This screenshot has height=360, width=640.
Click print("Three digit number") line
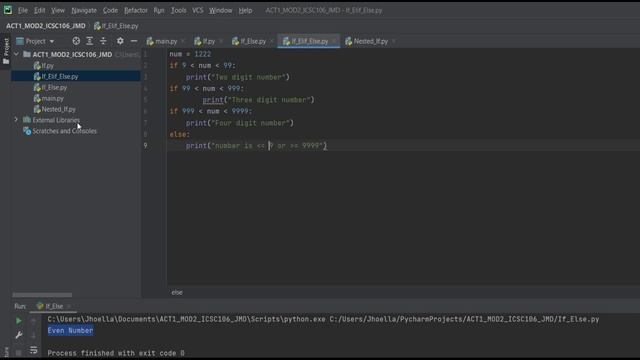click(x=258, y=100)
